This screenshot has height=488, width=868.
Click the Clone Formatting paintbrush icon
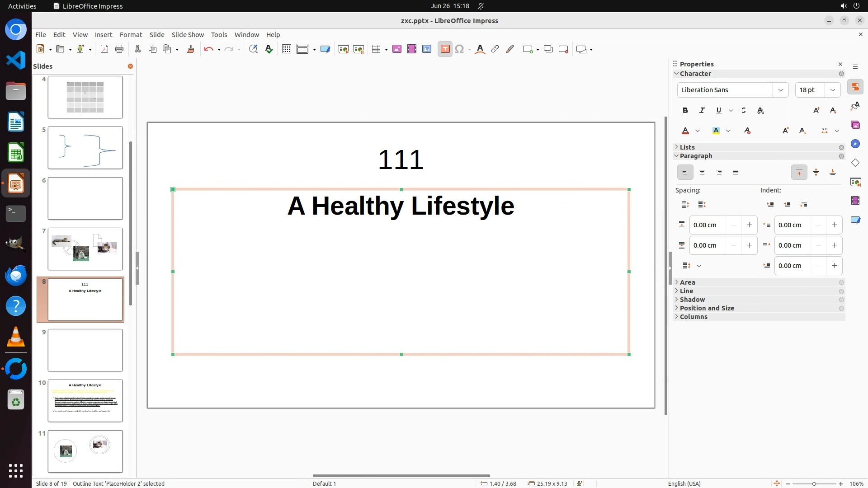coord(190,49)
